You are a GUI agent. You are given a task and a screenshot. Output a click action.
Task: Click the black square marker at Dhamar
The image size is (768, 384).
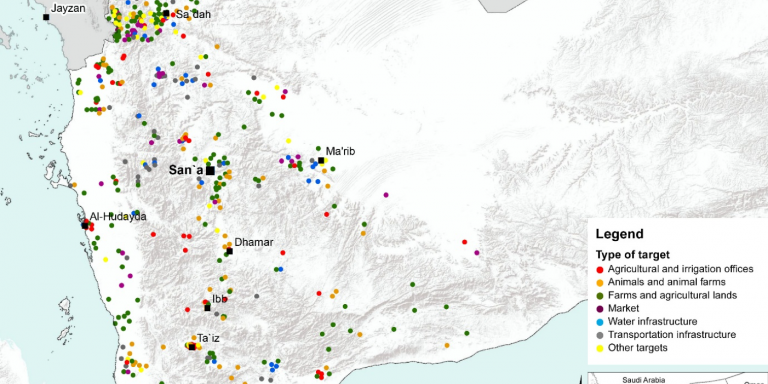(x=229, y=251)
